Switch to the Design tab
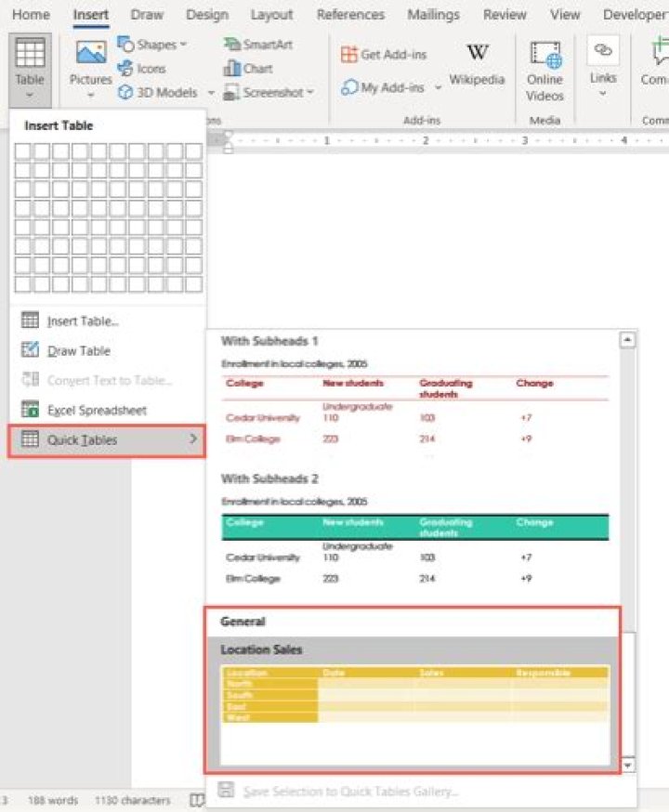Image resolution: width=669 pixels, height=812 pixels. pos(207,15)
